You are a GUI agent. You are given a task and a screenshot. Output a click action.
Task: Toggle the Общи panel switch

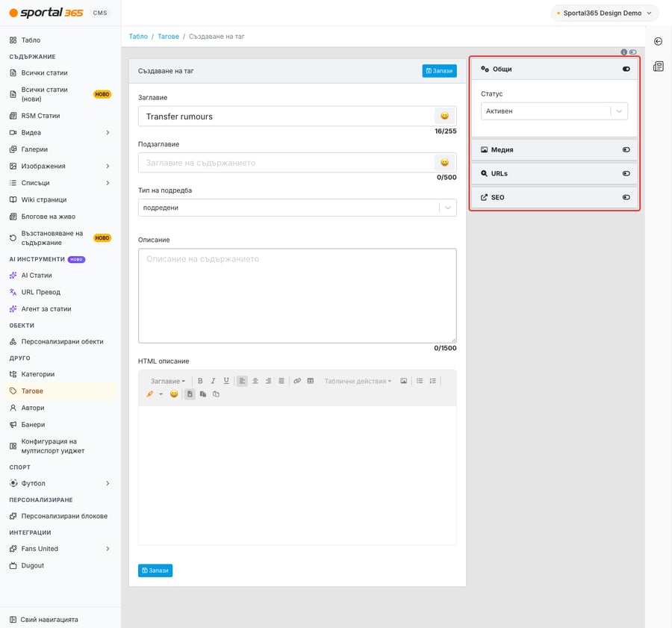pos(626,69)
